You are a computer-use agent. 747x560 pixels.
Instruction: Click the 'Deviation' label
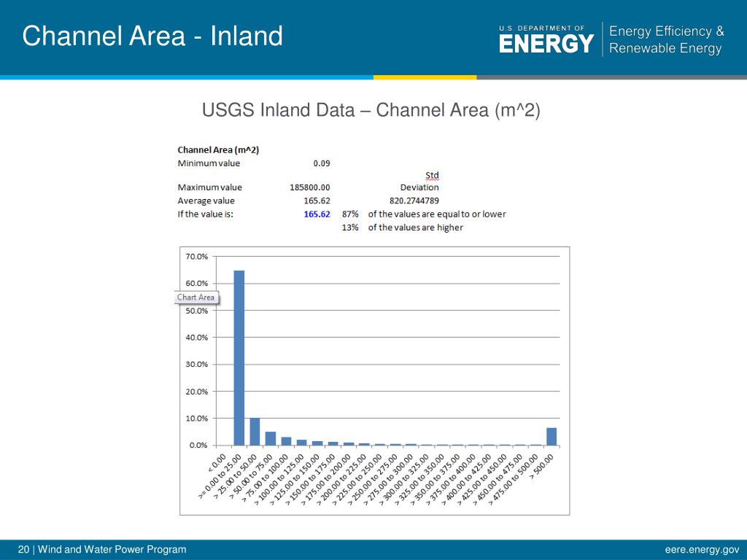[419, 187]
